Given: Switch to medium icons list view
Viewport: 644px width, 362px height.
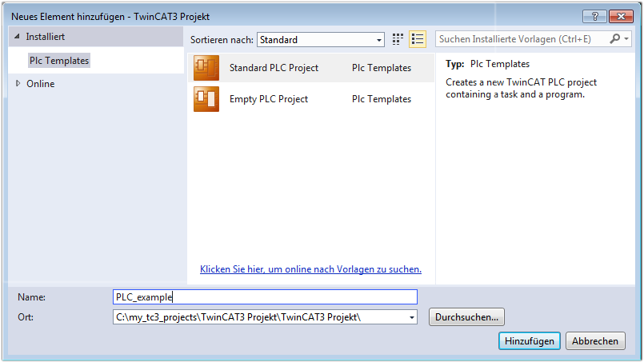Looking at the screenshot, I should [417, 39].
